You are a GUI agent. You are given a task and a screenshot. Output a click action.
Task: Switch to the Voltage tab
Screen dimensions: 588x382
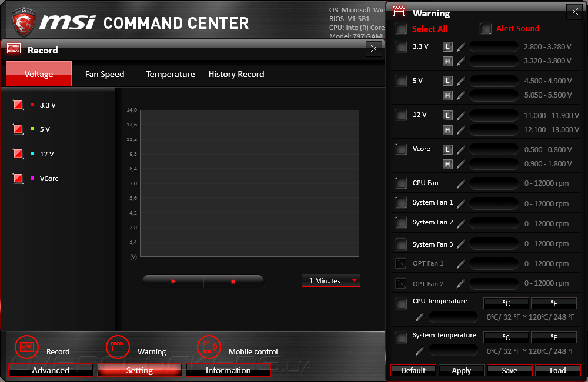point(39,74)
